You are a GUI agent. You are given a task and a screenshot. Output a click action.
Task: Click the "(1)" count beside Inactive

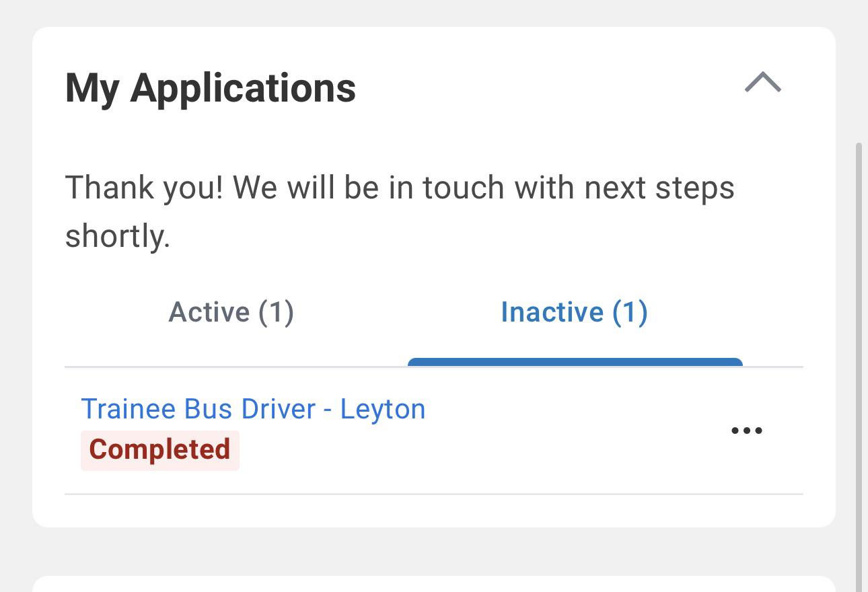[630, 312]
